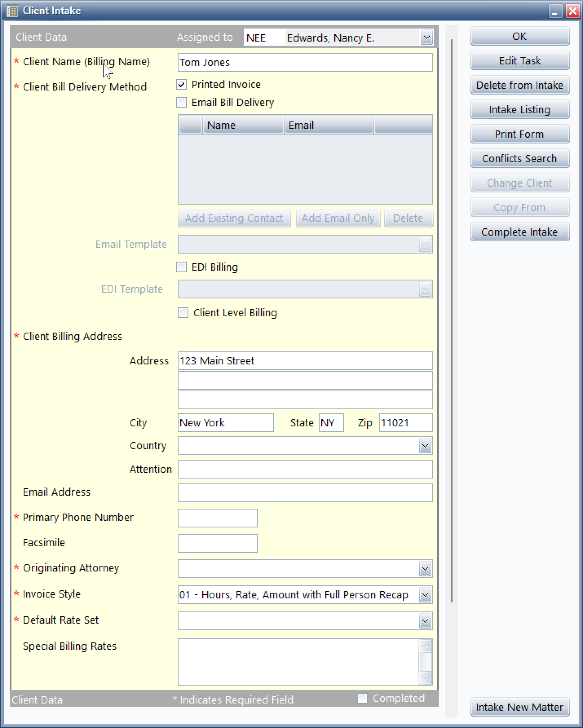
Task: Click the Attention input field
Action: [305, 469]
